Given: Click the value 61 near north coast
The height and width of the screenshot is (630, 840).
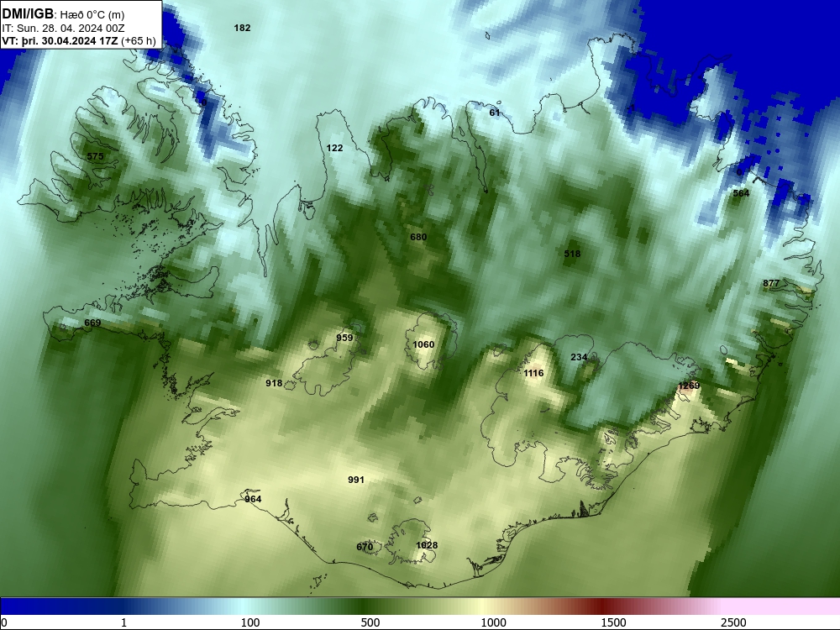Looking at the screenshot, I should 495,113.
